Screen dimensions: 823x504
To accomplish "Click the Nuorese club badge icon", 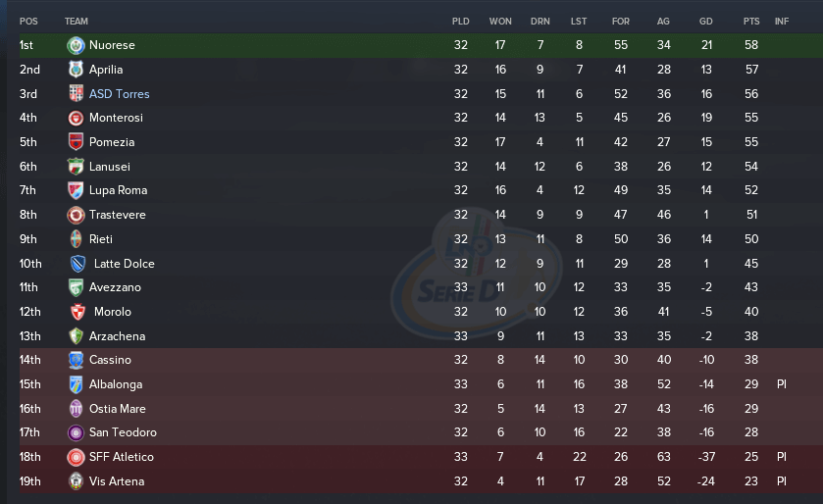I will 76,46.
